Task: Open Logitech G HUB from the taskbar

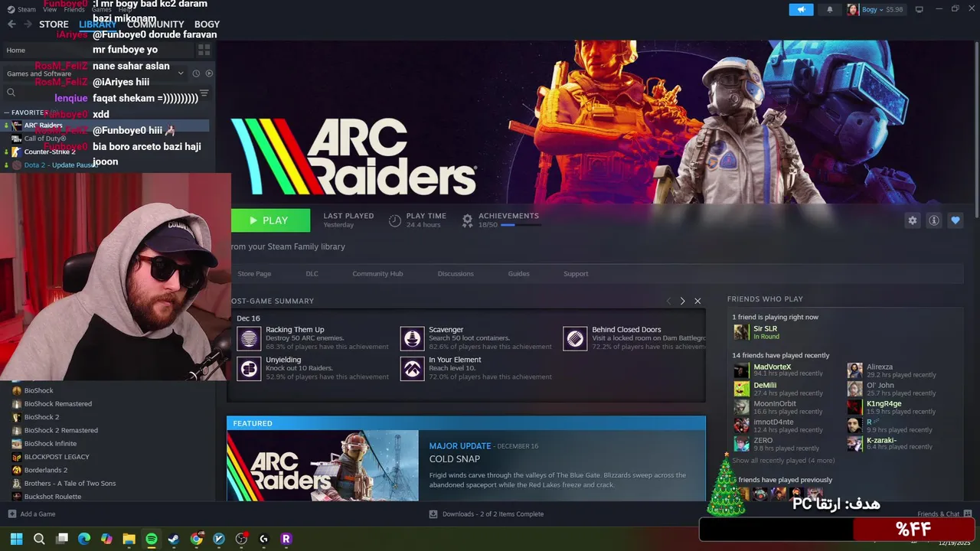Action: (263, 539)
